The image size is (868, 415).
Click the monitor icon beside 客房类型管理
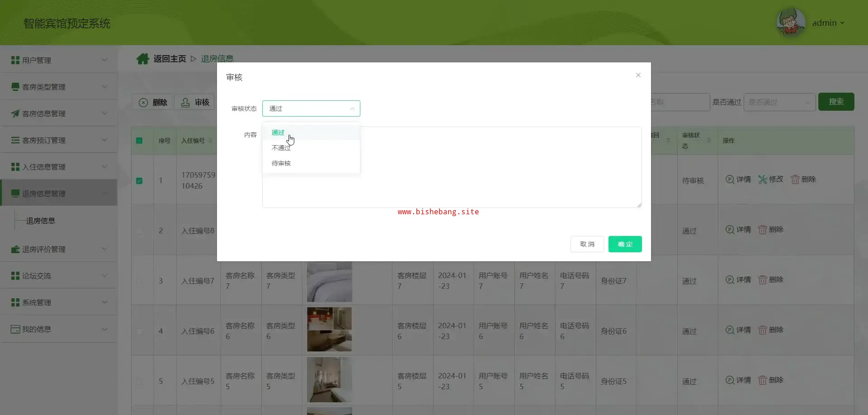tap(15, 87)
